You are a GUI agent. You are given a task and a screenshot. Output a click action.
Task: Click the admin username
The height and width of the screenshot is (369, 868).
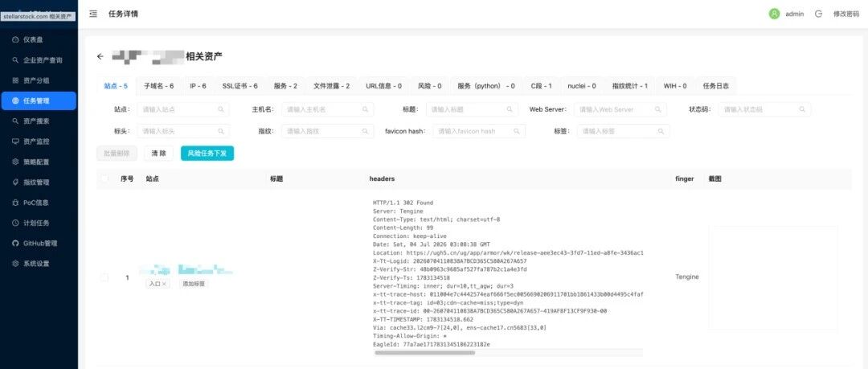794,14
